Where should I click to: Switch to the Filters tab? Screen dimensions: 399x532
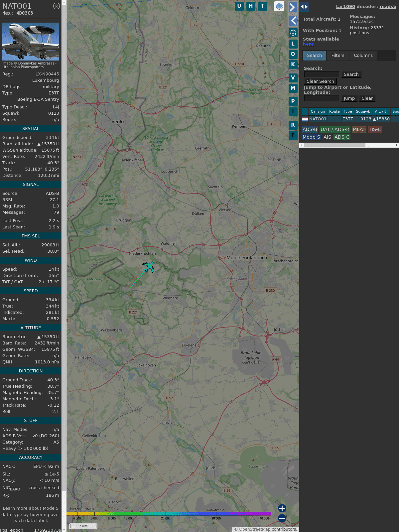point(338,56)
